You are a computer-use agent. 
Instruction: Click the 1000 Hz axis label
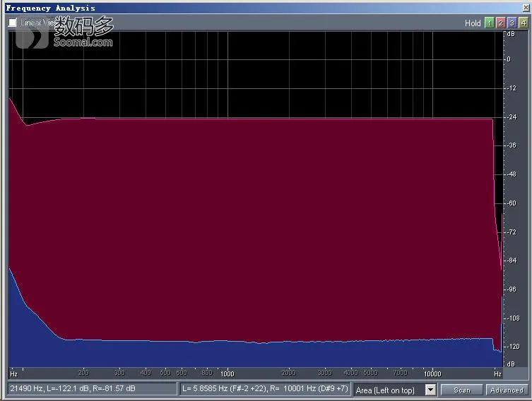(x=227, y=373)
